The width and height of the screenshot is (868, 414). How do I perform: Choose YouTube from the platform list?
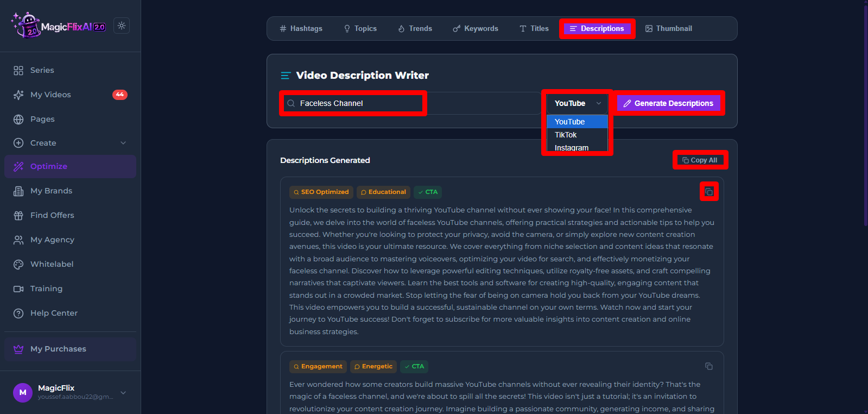click(578, 122)
